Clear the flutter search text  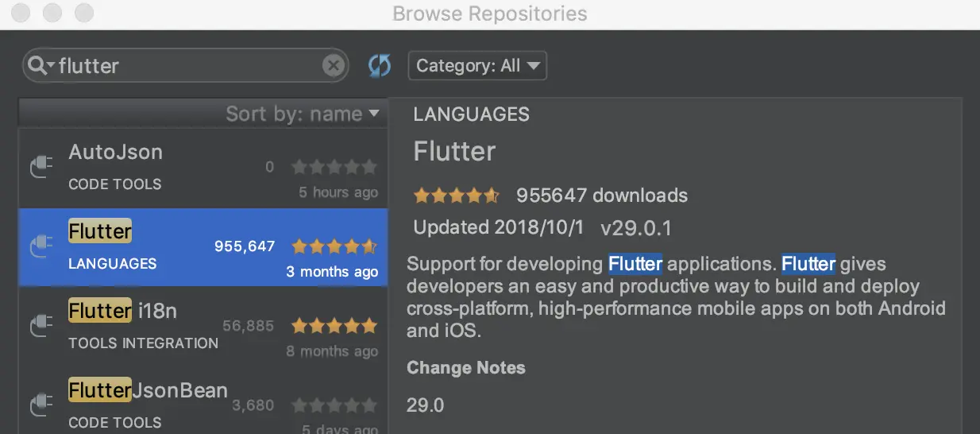tap(334, 65)
